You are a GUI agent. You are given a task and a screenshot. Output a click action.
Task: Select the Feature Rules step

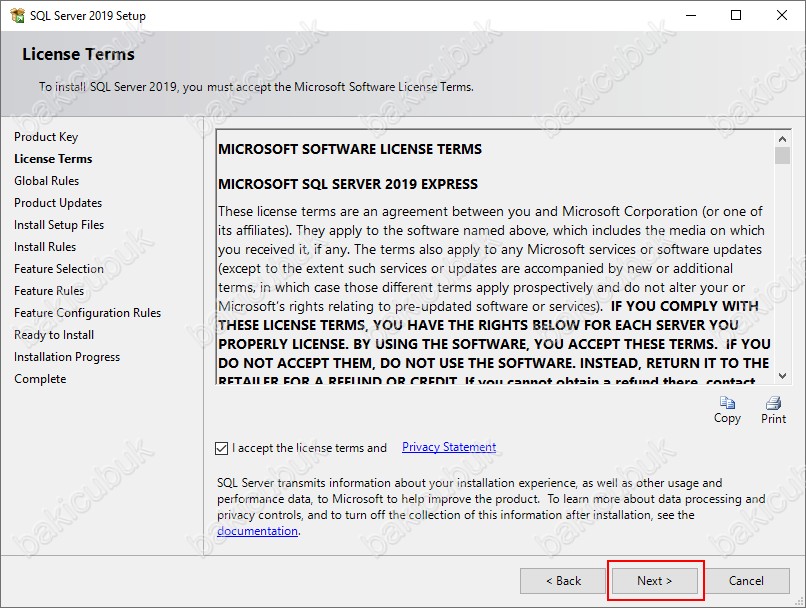tap(49, 291)
